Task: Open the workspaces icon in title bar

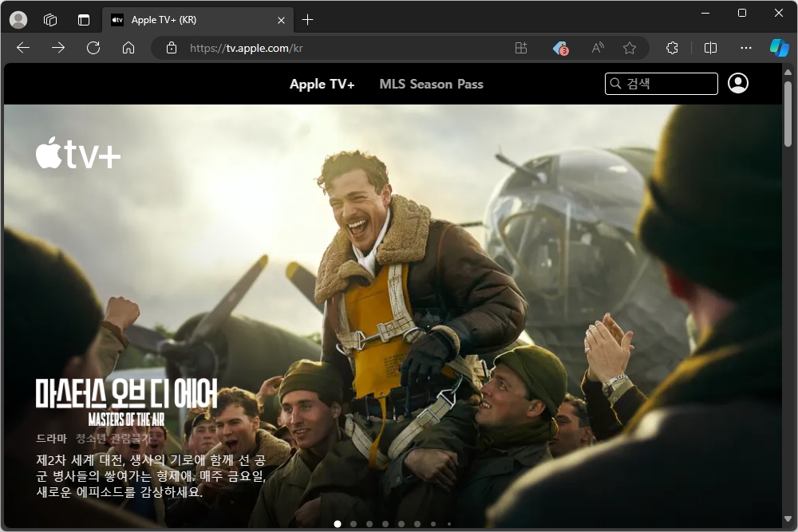Action: coord(50,20)
